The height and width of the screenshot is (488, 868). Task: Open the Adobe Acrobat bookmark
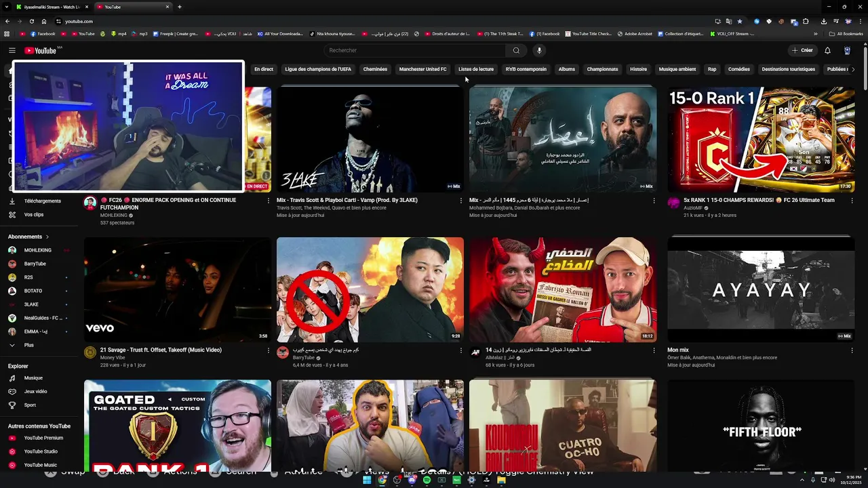point(634,34)
